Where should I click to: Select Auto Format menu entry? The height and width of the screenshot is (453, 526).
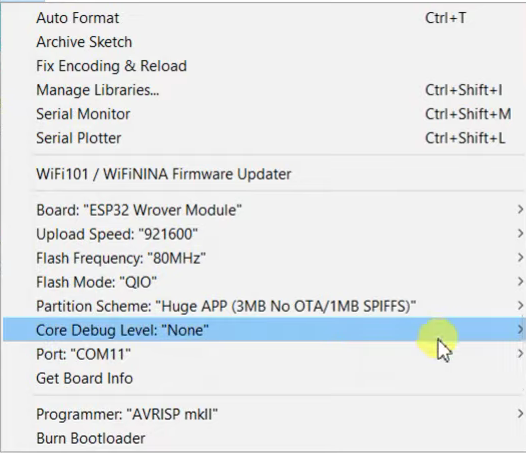264,18
